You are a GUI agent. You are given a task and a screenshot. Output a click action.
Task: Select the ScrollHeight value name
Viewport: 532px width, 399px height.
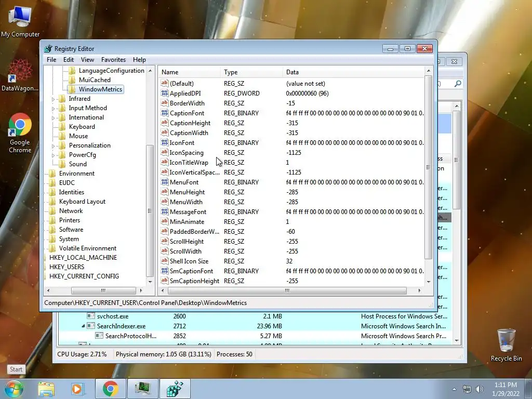point(187,241)
